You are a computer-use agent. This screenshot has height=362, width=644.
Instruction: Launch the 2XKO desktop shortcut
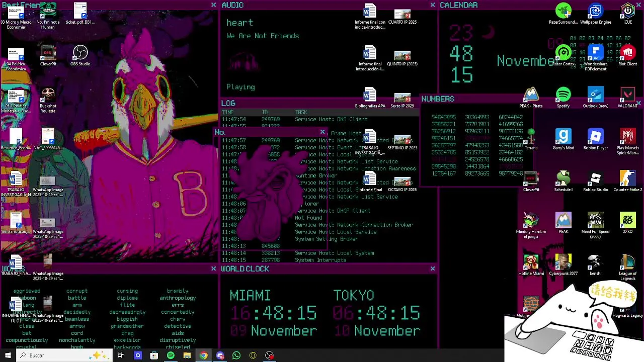(627, 223)
